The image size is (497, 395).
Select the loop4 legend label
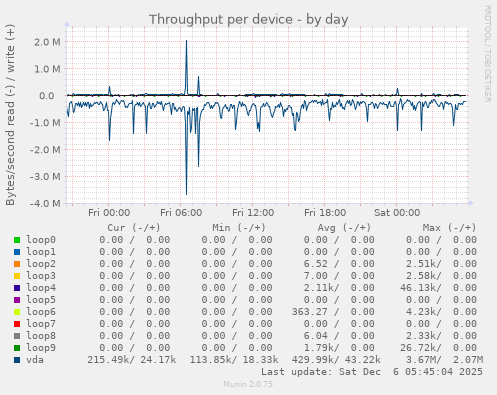41,288
